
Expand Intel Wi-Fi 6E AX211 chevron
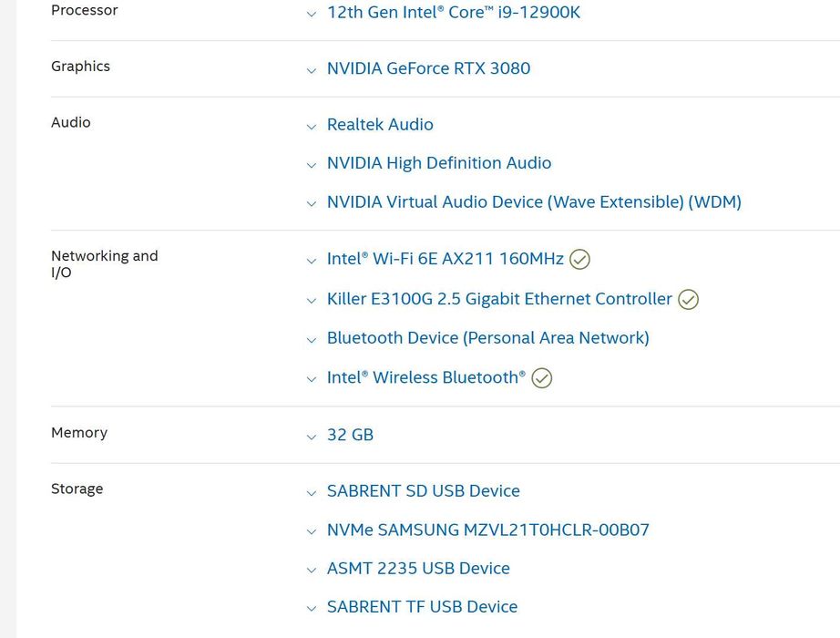(312, 262)
